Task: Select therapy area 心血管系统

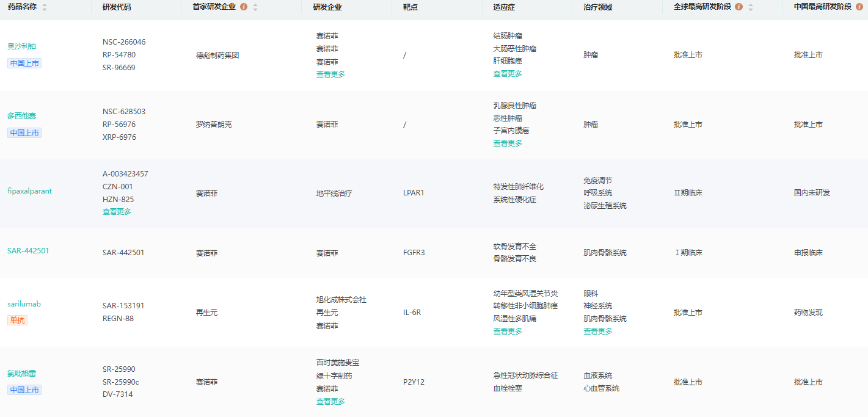Action: pos(601,388)
